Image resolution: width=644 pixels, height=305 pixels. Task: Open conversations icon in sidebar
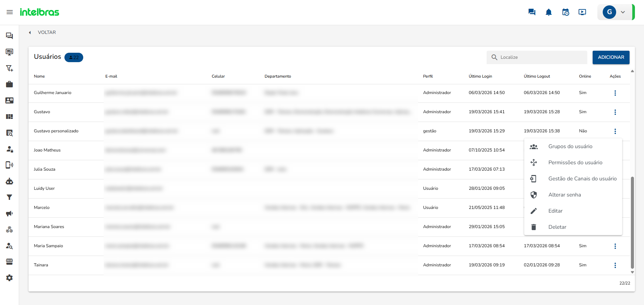click(x=9, y=36)
